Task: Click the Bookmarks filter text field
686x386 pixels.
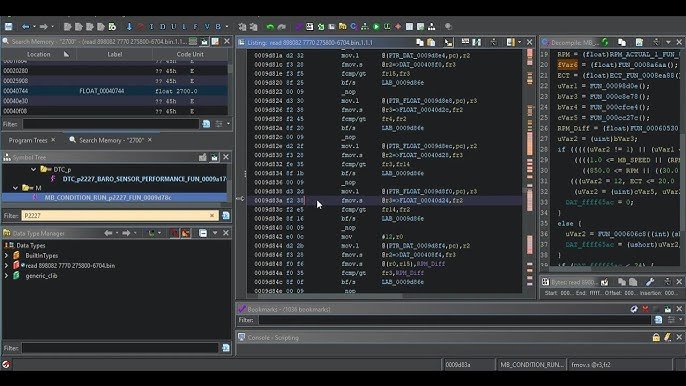Action: (455, 320)
